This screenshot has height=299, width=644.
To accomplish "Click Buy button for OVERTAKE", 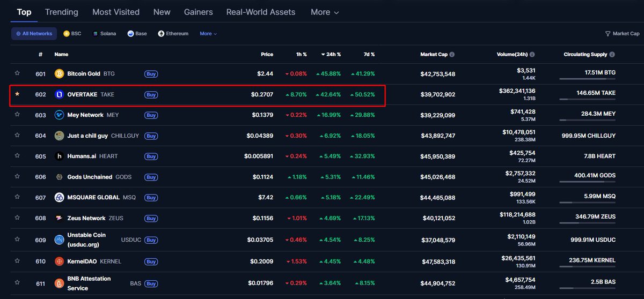I will pyautogui.click(x=151, y=95).
